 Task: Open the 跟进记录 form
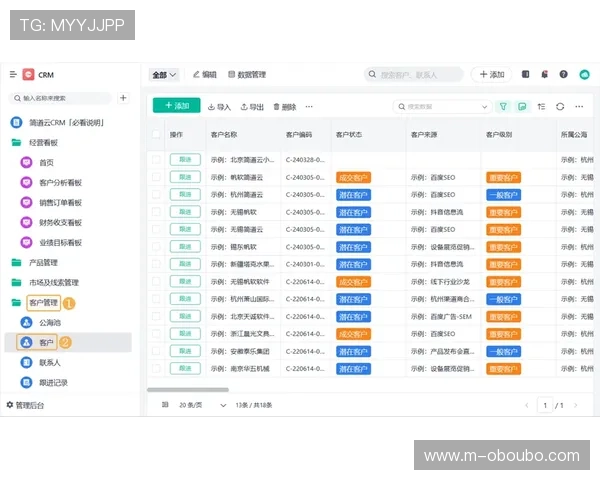pyautogui.click(x=53, y=382)
